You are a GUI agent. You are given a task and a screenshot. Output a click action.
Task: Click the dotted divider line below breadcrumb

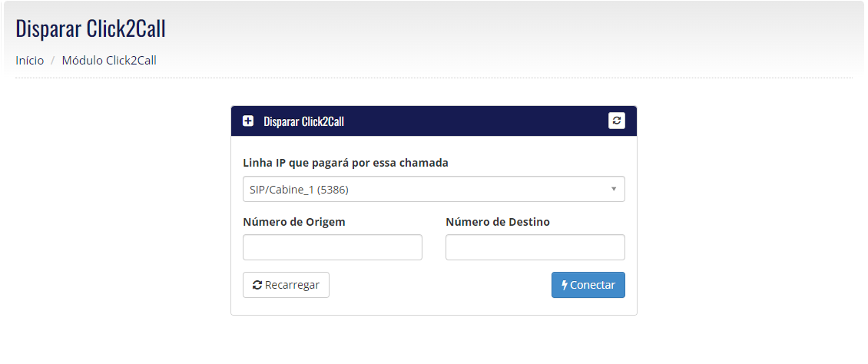pos(433,78)
